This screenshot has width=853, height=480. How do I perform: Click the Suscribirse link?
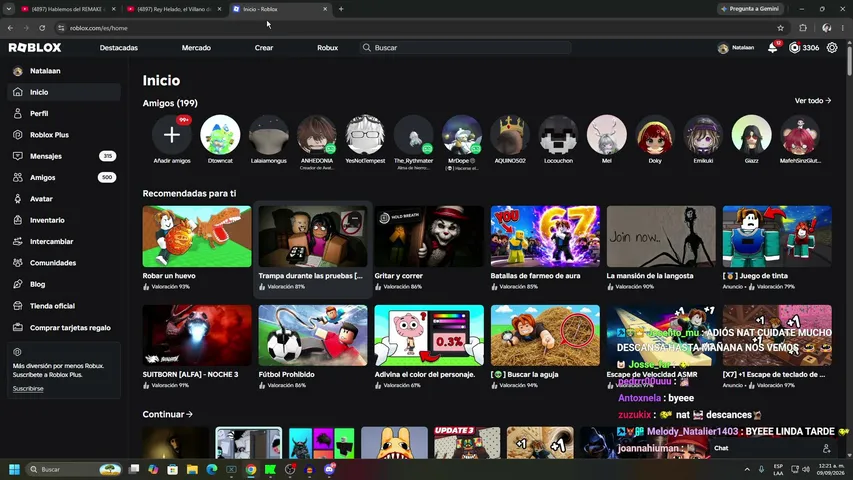pyautogui.click(x=28, y=389)
